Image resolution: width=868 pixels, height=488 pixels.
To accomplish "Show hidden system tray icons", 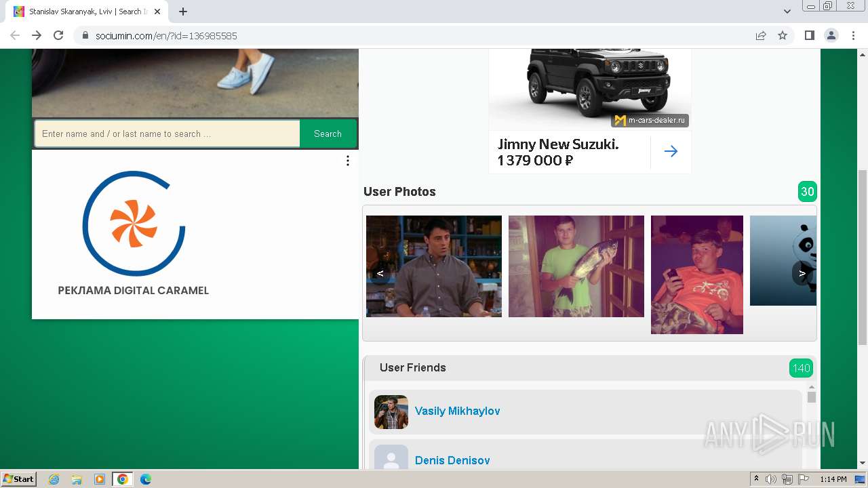I will pyautogui.click(x=756, y=479).
